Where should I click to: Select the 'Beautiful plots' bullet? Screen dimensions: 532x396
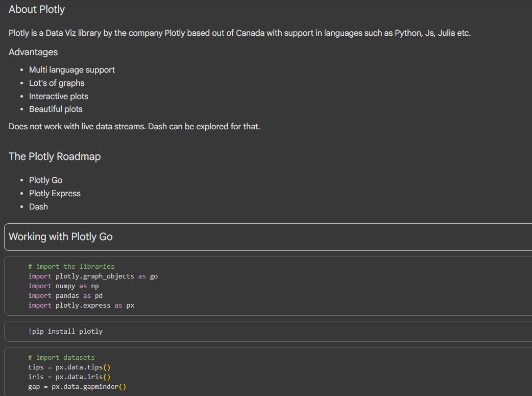pyautogui.click(x=56, y=109)
